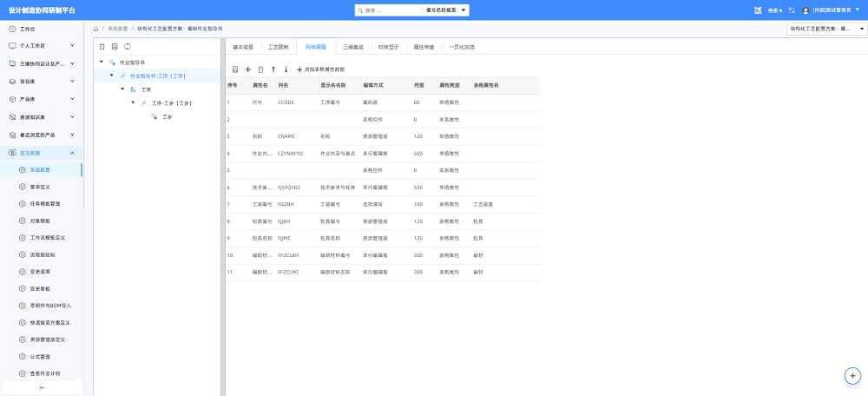Click the plus icon to add a grid row
868x396 pixels.
tap(248, 69)
